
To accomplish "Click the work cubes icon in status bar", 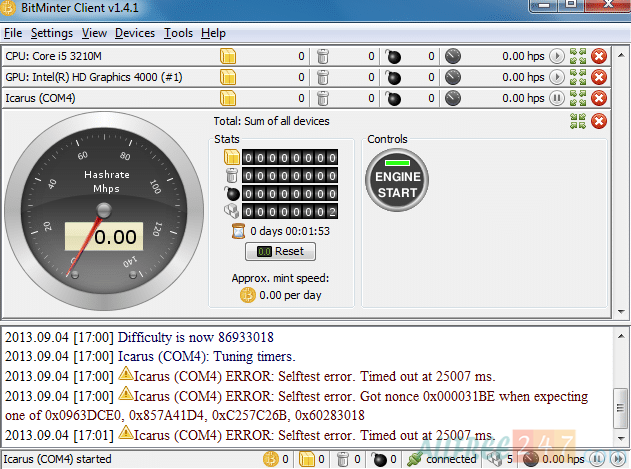I will [x=495, y=459].
